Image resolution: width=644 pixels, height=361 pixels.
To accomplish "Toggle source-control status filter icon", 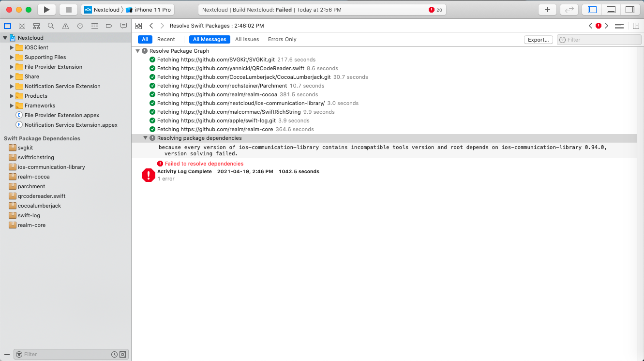I will [122, 354].
